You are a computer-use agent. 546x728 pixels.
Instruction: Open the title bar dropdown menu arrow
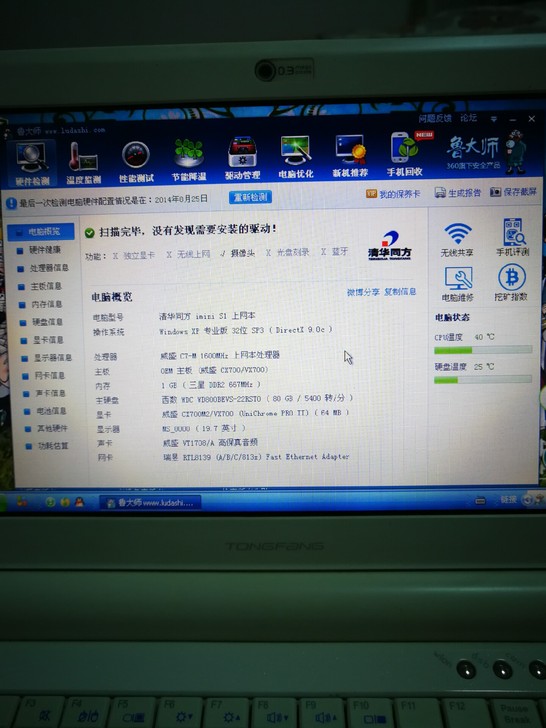click(x=494, y=119)
